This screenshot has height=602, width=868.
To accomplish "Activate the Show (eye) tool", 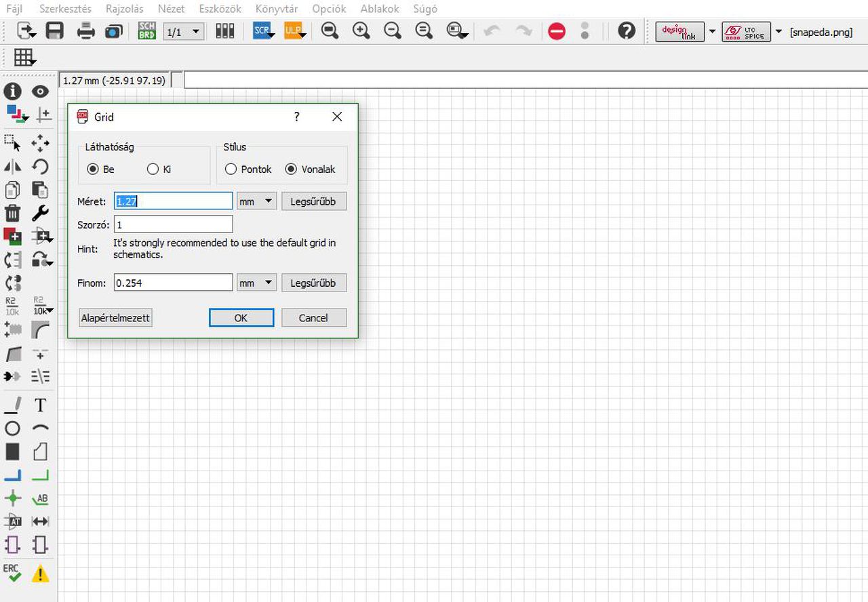I will click(41, 92).
